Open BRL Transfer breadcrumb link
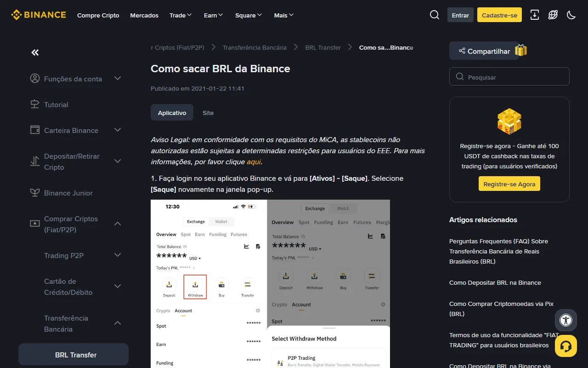The width and height of the screenshot is (588, 368). [x=323, y=47]
